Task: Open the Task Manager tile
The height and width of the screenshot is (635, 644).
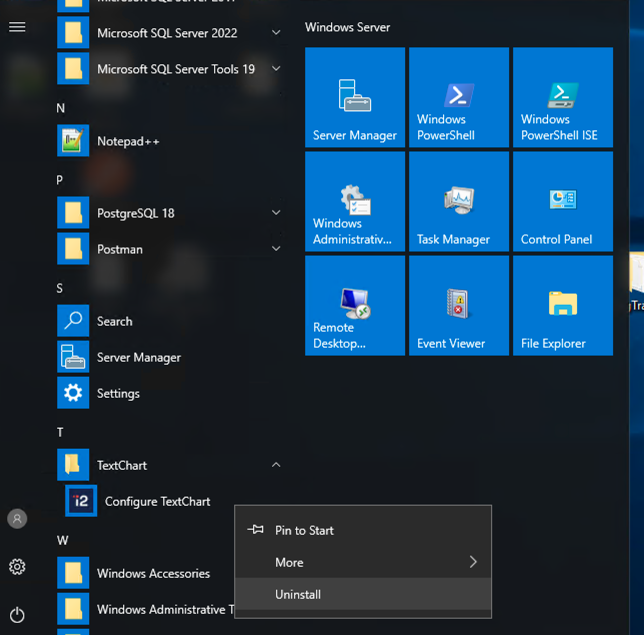Action: click(x=459, y=201)
